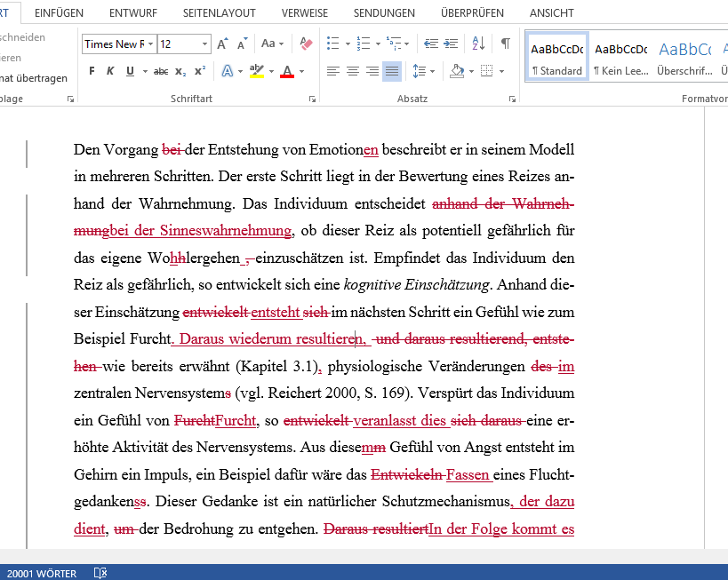Open the proofing status icon in status bar
This screenshot has width=728, height=580.
pos(100,573)
